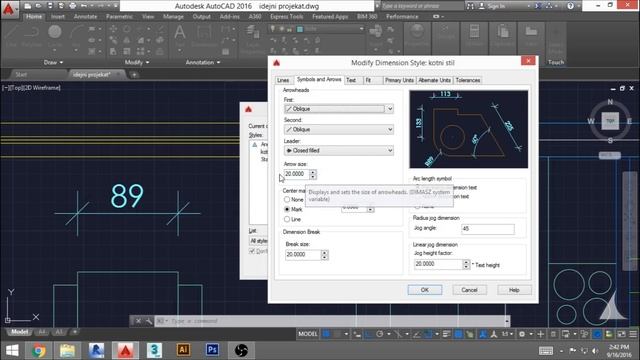Viewport: 640px width, 360px height.
Task: Click OK in Modify Dimension Style dialog
Action: click(424, 290)
